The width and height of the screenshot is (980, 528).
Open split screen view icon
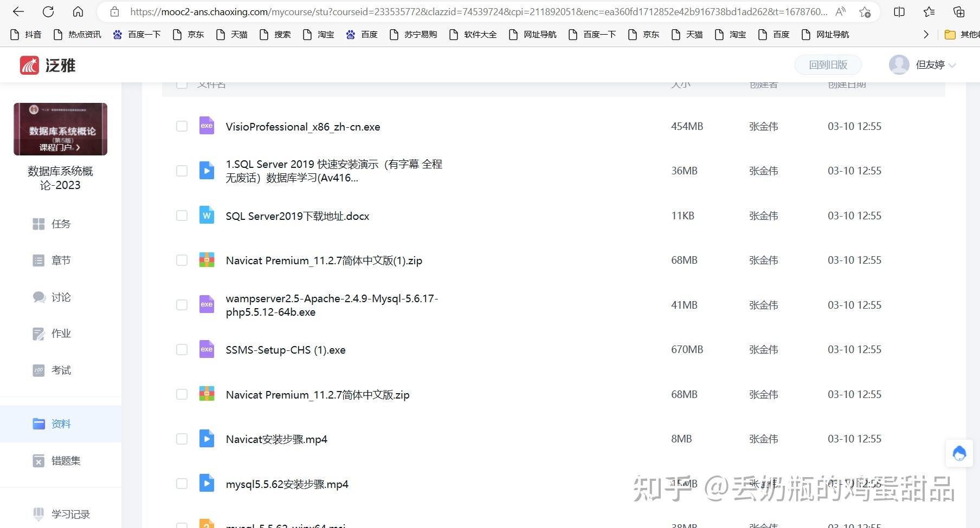click(x=899, y=11)
